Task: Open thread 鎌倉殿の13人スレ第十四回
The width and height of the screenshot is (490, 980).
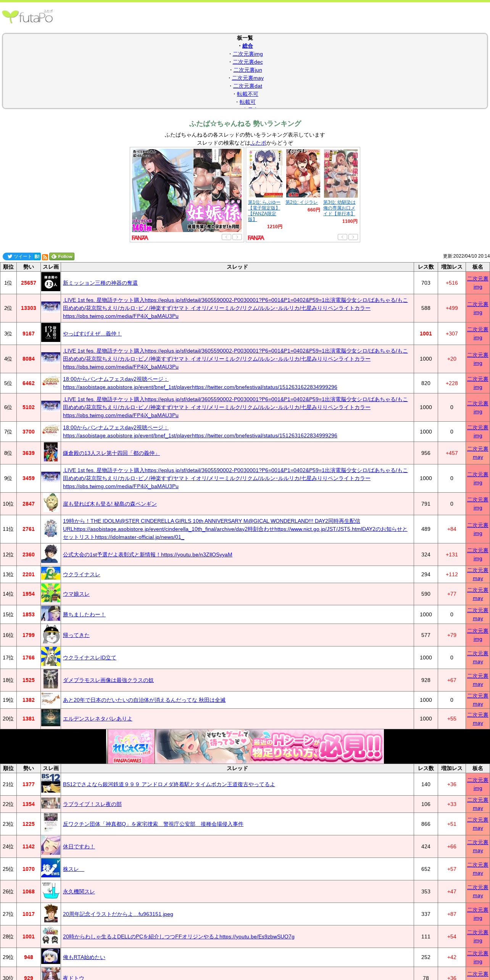Action: (x=111, y=453)
